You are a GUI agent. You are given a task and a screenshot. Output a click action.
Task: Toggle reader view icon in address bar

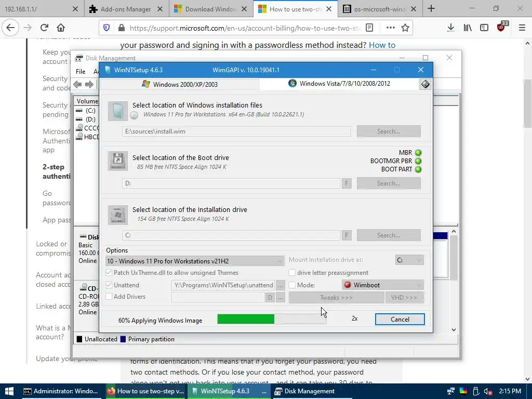click(369, 28)
